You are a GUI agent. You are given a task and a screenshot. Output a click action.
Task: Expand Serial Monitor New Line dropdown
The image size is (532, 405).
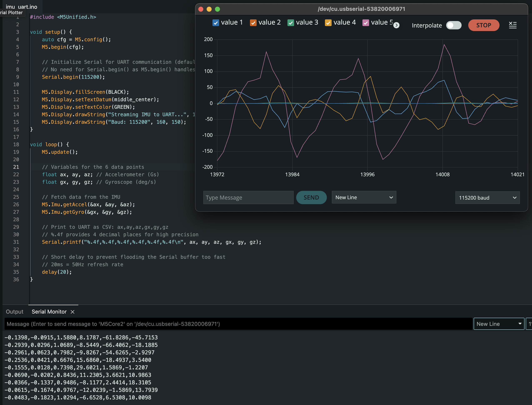(498, 324)
